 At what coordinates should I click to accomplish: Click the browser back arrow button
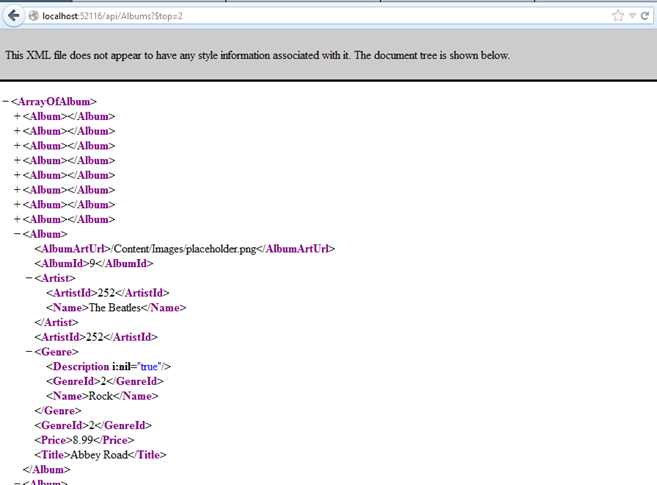pos(13,16)
